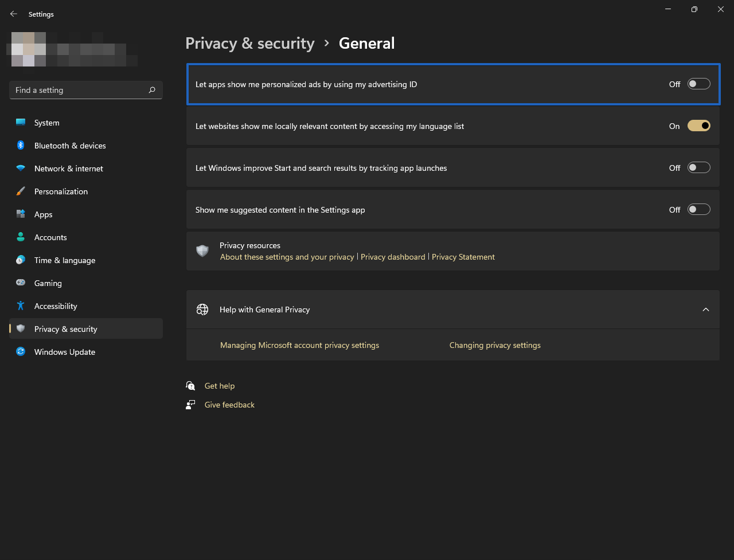Viewport: 734px width, 560px height.
Task: Click the Privacy & security breadcrumb
Action: 250,44
